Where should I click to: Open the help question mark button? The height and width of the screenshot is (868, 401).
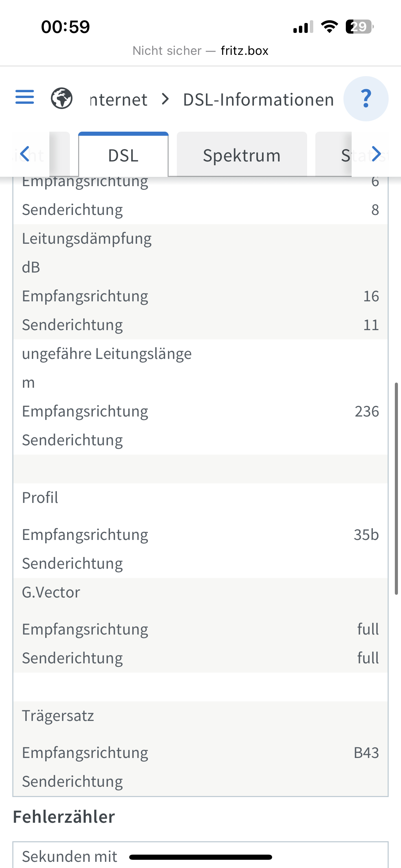pos(366,99)
